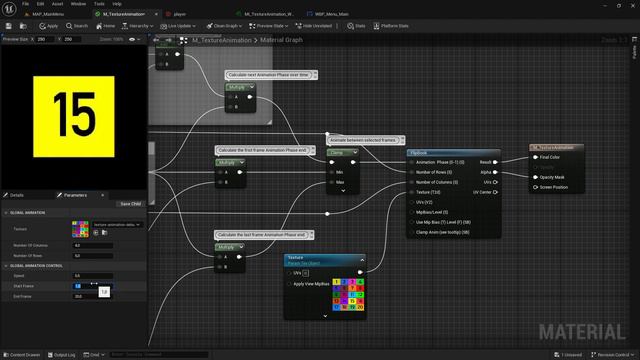
Task: Click the M_TextureAnimation breadcrumb link
Action: (222, 40)
